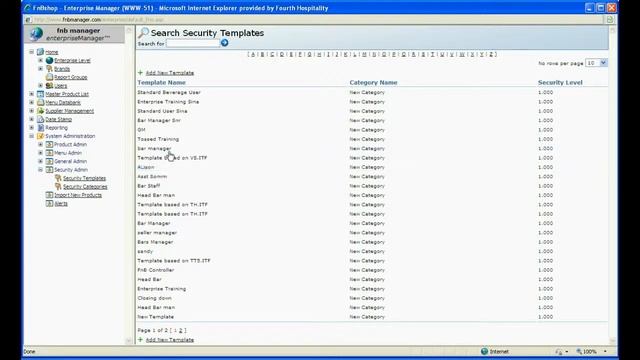Click the Date Stamp icon
This screenshot has height=360, width=640.
tap(40, 119)
